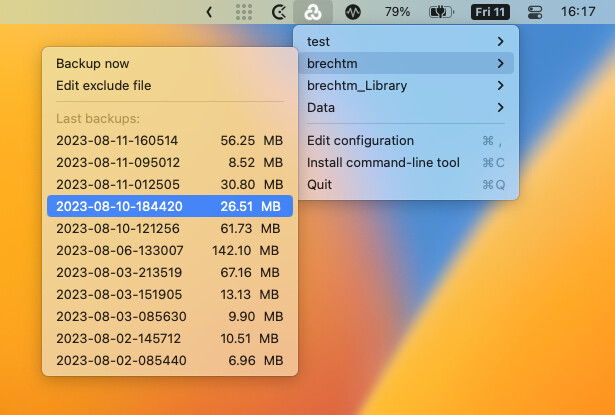Select backup 2023-08-02-085440
The width and height of the screenshot is (615, 415).
point(170,360)
